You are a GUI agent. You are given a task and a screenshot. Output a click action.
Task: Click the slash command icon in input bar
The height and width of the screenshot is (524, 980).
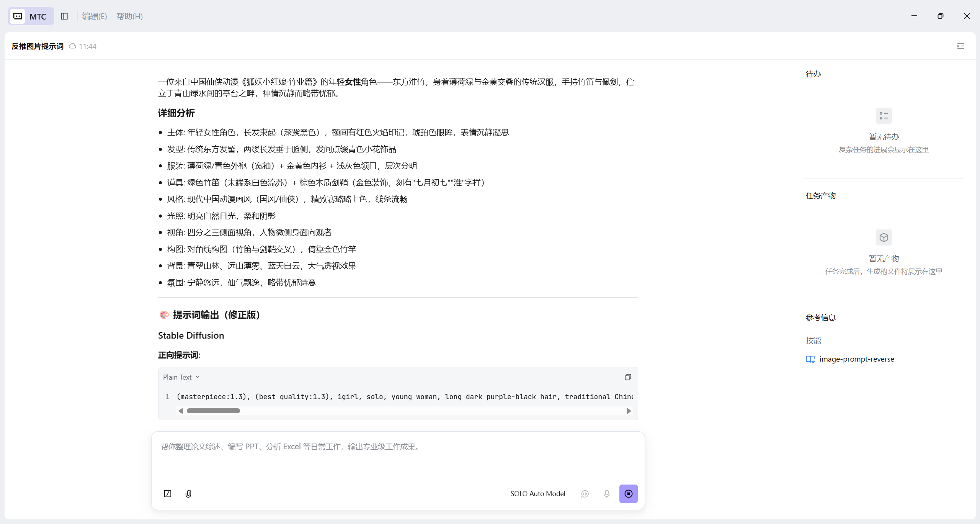pyautogui.click(x=168, y=493)
